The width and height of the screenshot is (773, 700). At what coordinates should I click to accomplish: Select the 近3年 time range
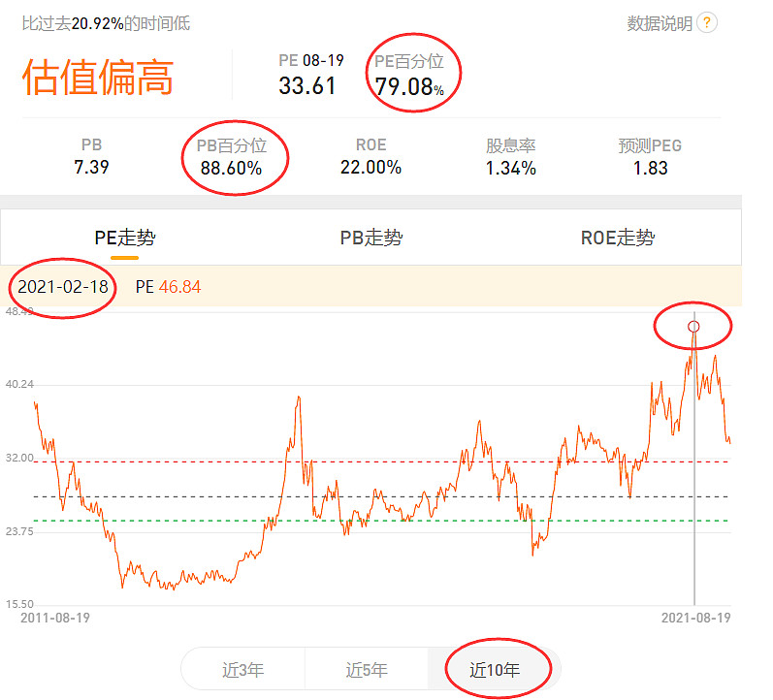243,670
